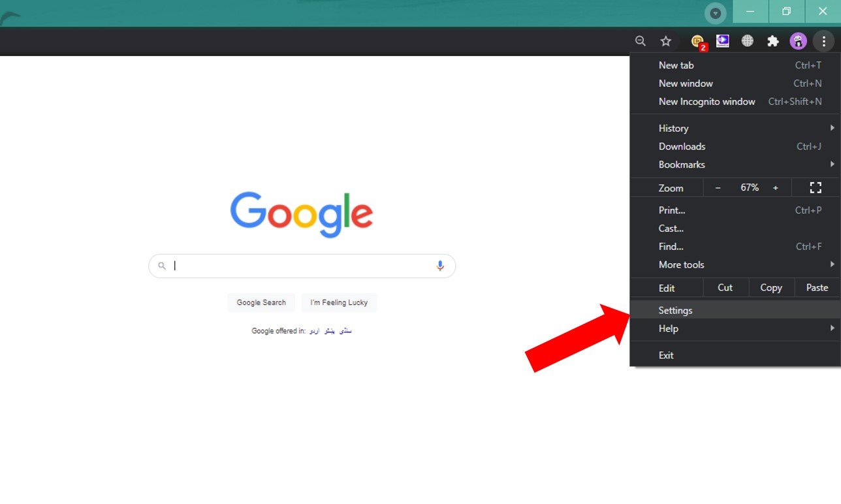The width and height of the screenshot is (841, 504).
Task: Click the search magnifier in Google box
Action: pyautogui.click(x=162, y=266)
